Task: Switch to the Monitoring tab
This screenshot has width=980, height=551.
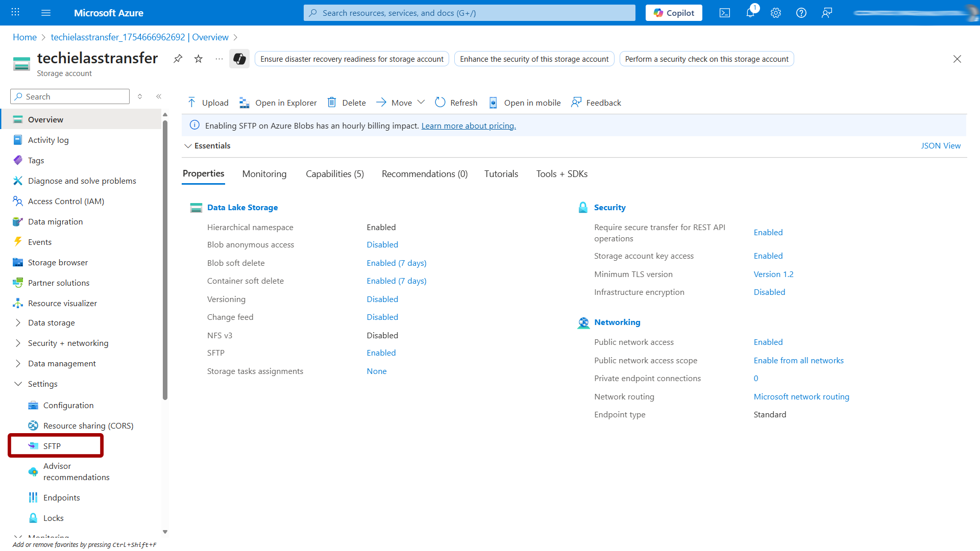Action: pos(264,174)
